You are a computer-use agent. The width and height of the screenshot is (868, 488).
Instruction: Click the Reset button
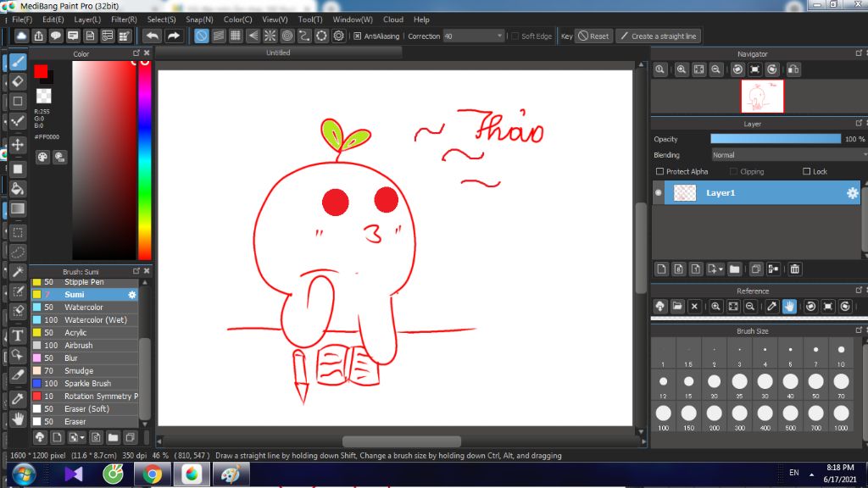593,36
